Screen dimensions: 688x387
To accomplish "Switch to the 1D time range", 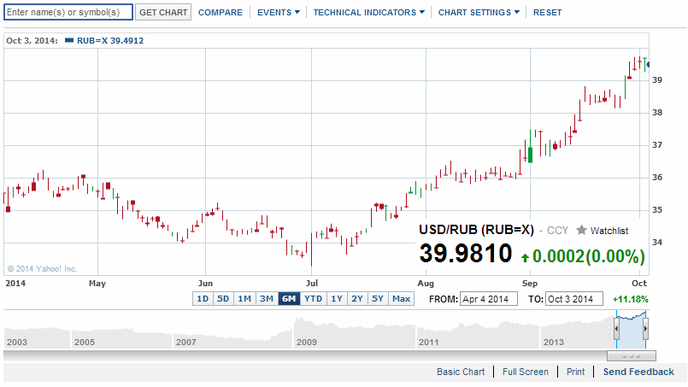I will coord(202,299).
